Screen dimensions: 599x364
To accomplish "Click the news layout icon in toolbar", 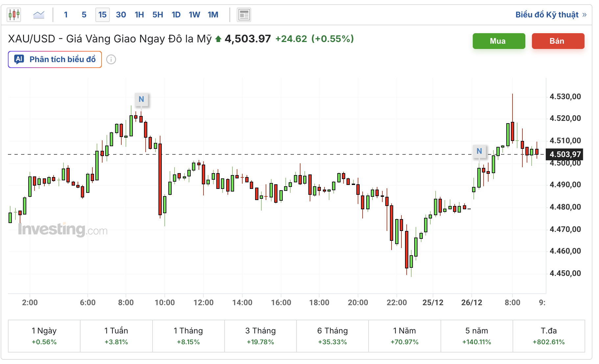I will (244, 15).
